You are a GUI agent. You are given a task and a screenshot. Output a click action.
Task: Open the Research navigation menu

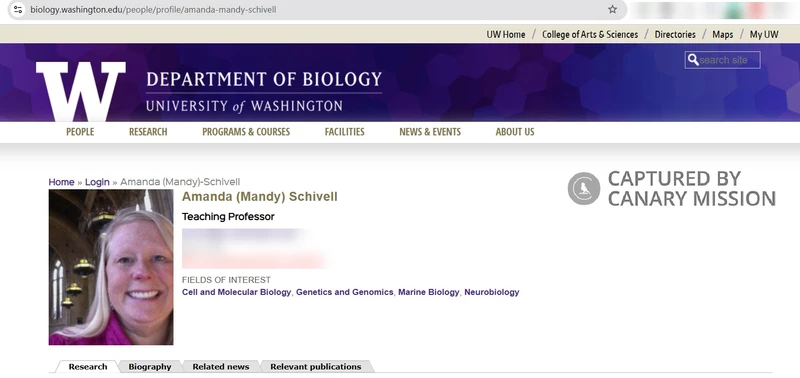(148, 132)
